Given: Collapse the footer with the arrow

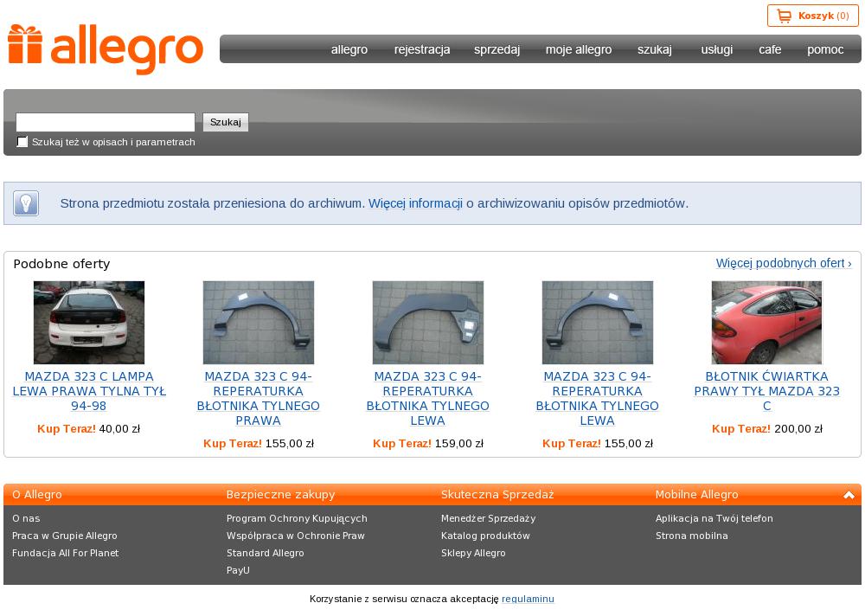Looking at the screenshot, I should [x=849, y=495].
